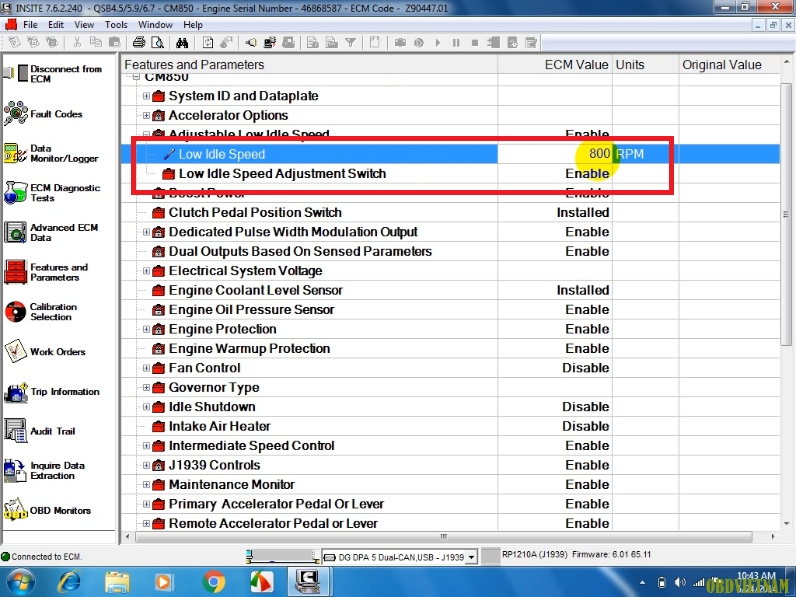Image resolution: width=796 pixels, height=597 pixels.
Task: Click the Find binoculars icon
Action: click(182, 43)
